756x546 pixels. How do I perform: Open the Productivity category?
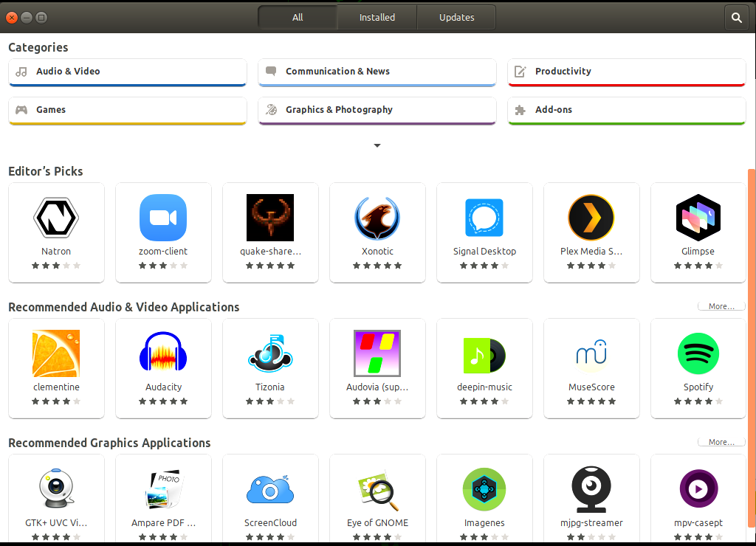(627, 72)
